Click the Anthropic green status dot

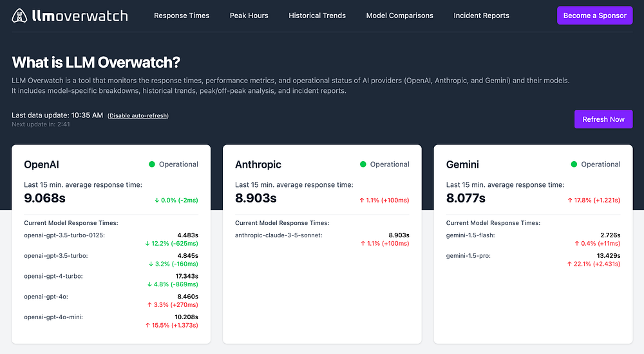point(363,164)
